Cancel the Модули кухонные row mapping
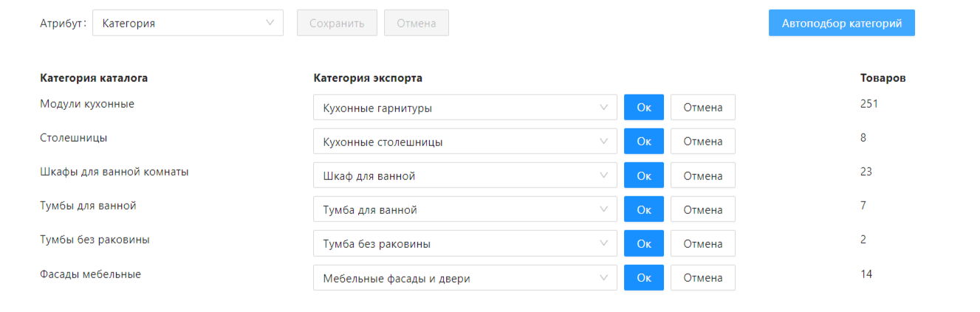The image size is (980, 312). [702, 108]
